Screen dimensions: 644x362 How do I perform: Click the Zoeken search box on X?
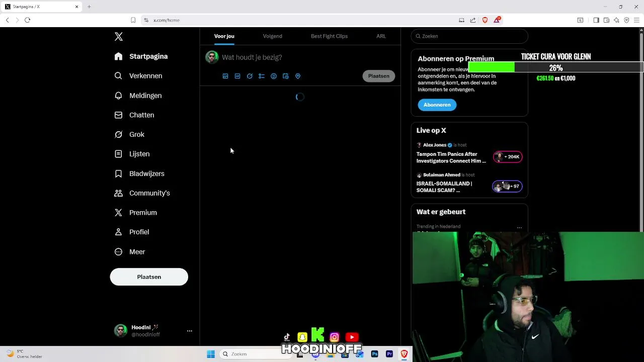point(469,36)
